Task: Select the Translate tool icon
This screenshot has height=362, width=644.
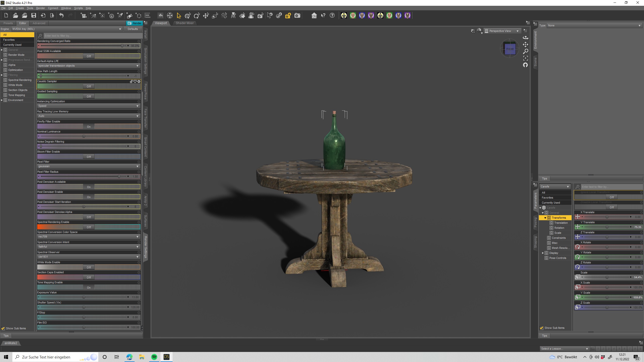Action: pos(206,16)
